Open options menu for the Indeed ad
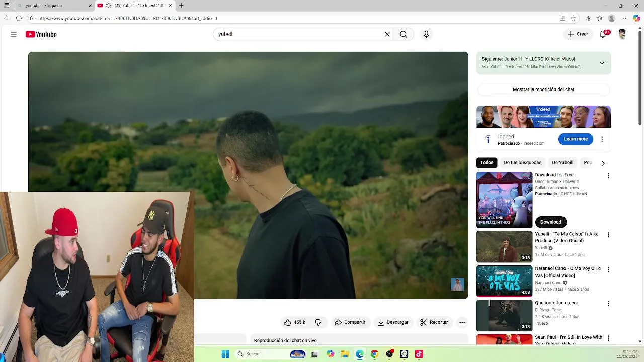The height and width of the screenshot is (362, 644). point(602,139)
